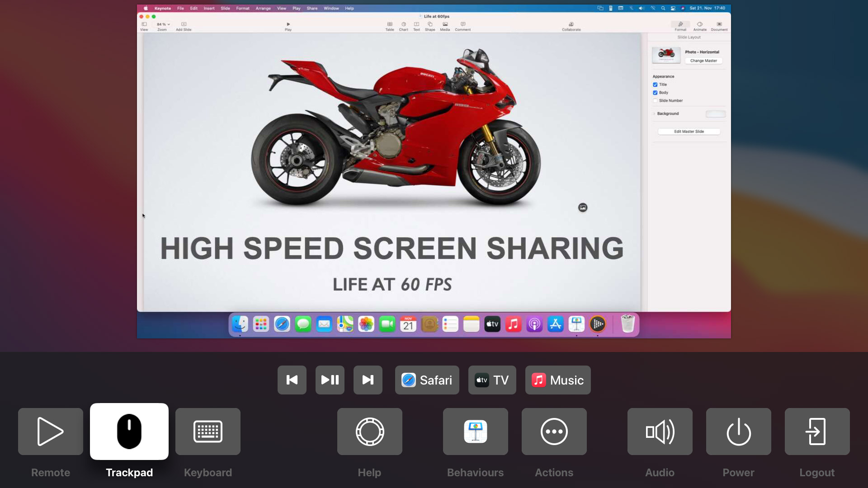Enable the Slide Number checkbox
This screenshot has height=488, width=868.
[x=655, y=101]
